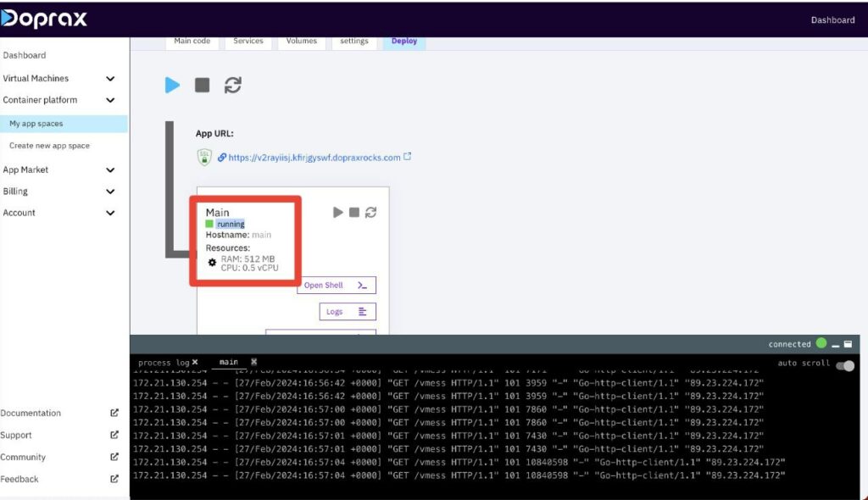The height and width of the screenshot is (500, 868).
Task: Click the Documentation link
Action: tap(31, 413)
